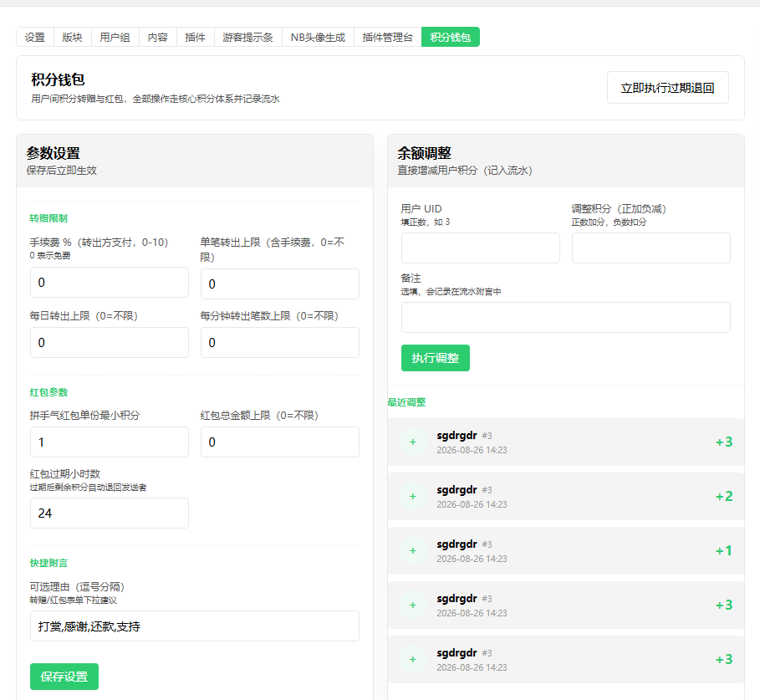This screenshot has width=760, height=700.
Task: Open the NB头像生成 tab
Action: click(x=318, y=38)
